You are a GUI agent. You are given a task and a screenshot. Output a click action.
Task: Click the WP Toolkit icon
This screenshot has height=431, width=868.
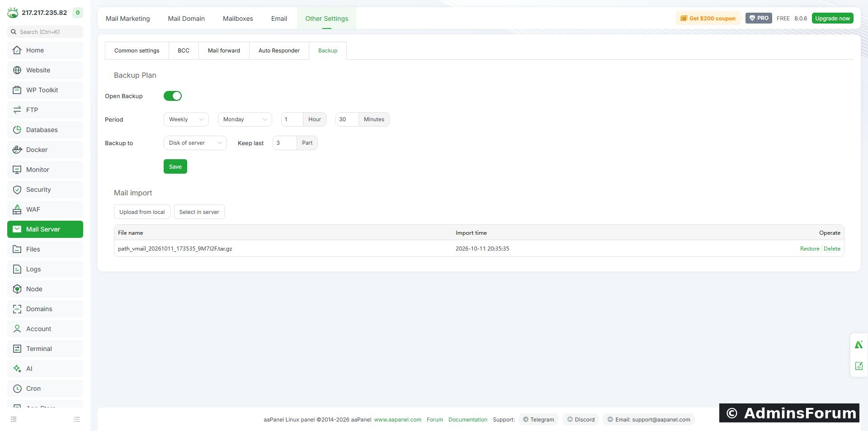point(17,90)
